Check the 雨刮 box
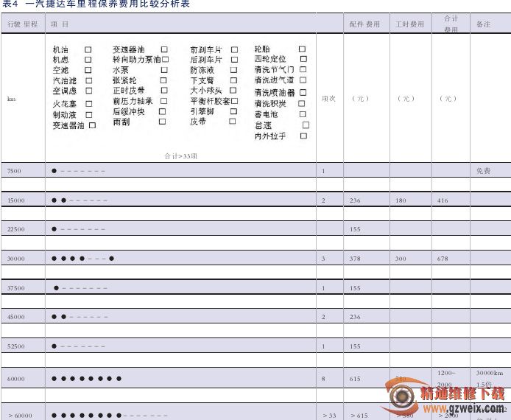The height and width of the screenshot is (420, 511). [162, 122]
